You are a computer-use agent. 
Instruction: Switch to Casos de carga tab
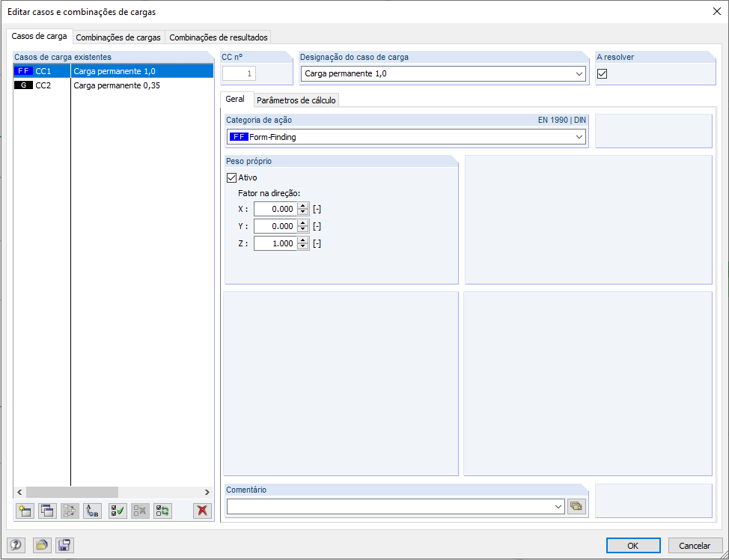click(x=39, y=36)
